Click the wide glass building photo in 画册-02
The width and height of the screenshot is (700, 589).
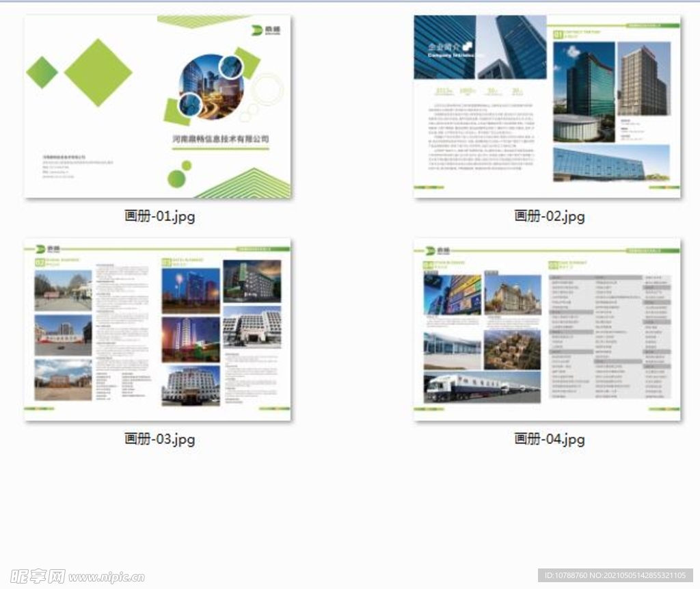point(611,163)
